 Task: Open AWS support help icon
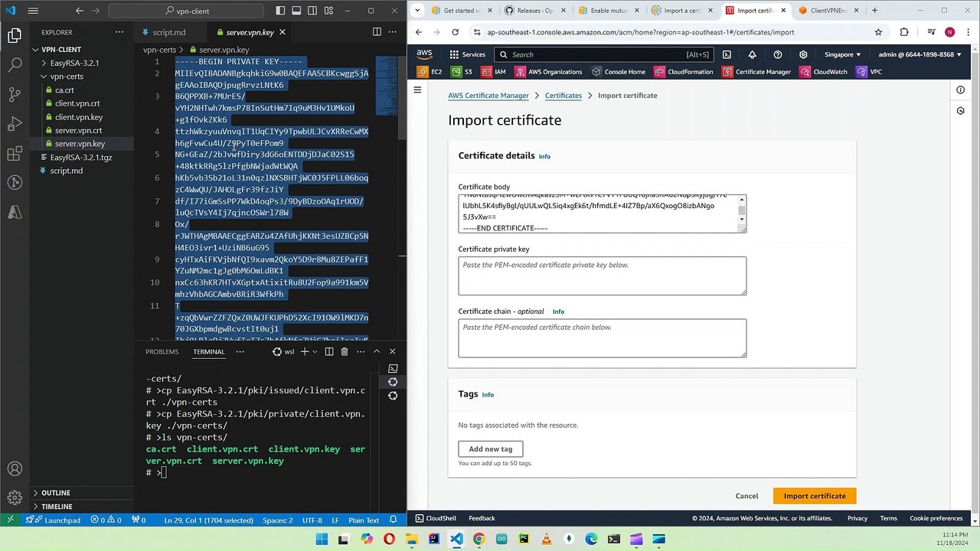(x=777, y=54)
